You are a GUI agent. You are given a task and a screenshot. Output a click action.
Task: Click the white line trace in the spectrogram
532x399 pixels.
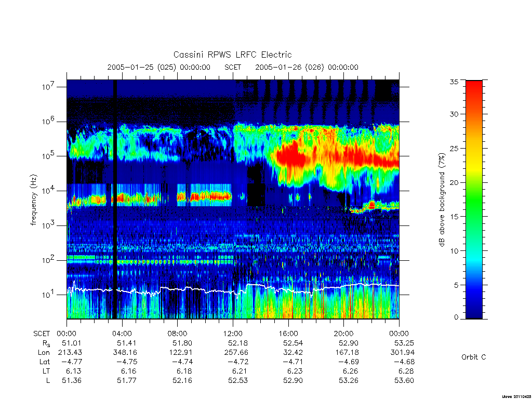[x=233, y=289]
